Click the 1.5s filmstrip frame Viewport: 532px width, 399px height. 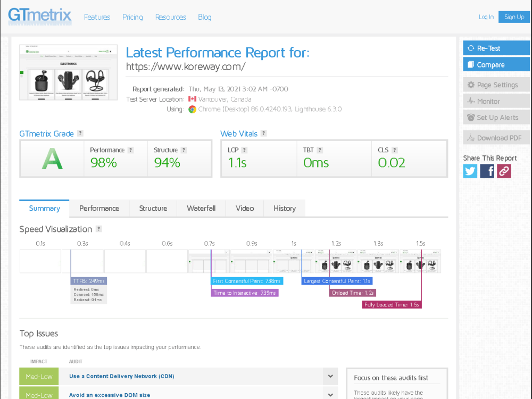point(420,261)
